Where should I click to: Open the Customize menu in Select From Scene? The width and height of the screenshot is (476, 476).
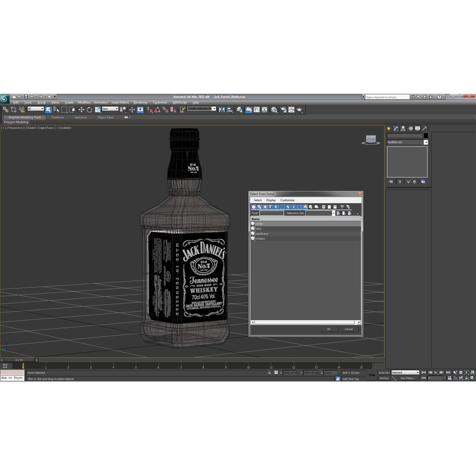287,201
